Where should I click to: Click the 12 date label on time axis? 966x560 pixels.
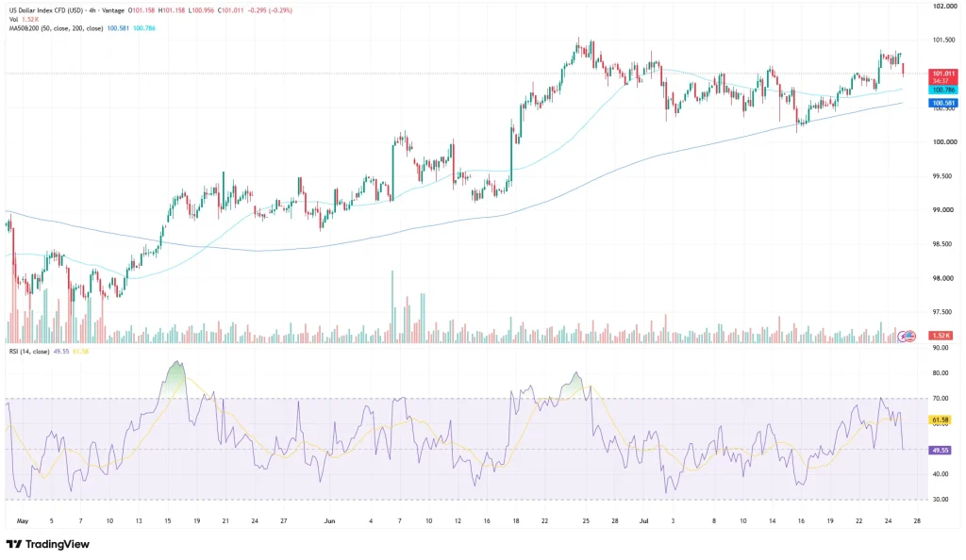click(458, 520)
